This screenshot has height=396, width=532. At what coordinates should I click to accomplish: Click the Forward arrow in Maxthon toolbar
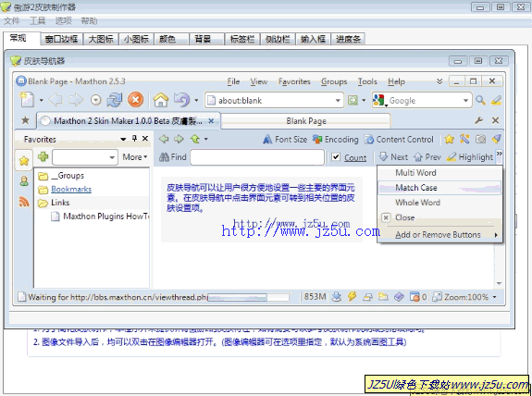(76, 100)
